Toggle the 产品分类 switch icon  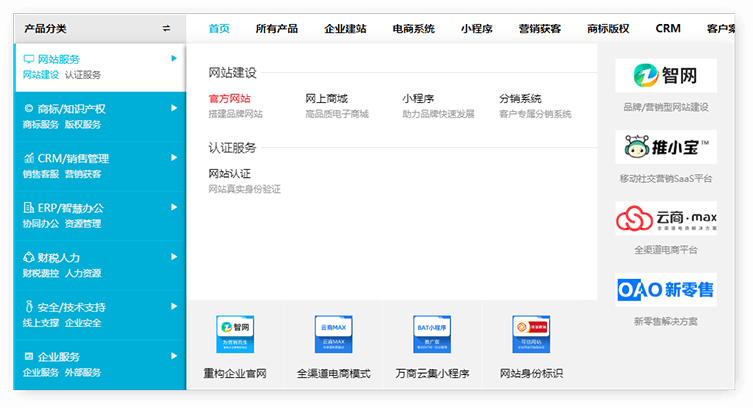click(x=166, y=29)
